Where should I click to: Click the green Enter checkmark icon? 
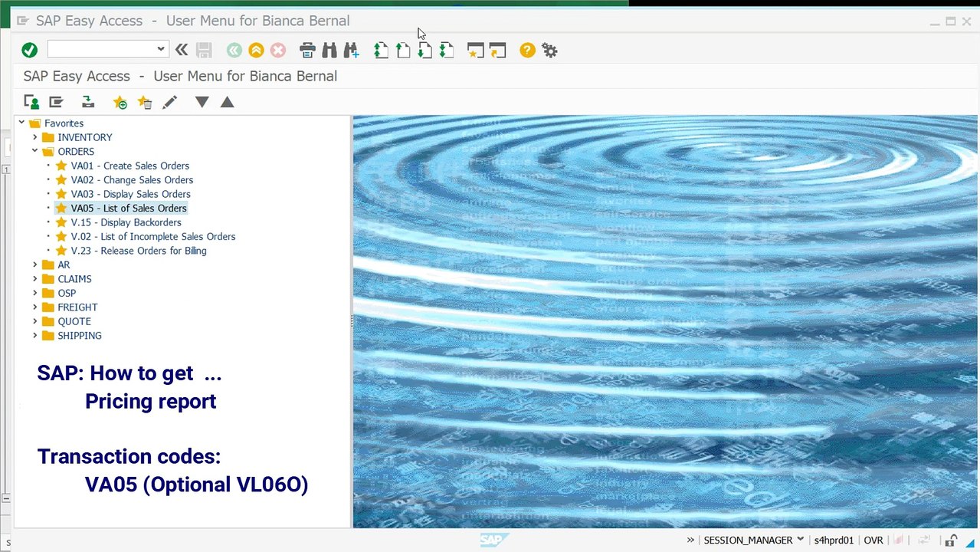tap(29, 50)
